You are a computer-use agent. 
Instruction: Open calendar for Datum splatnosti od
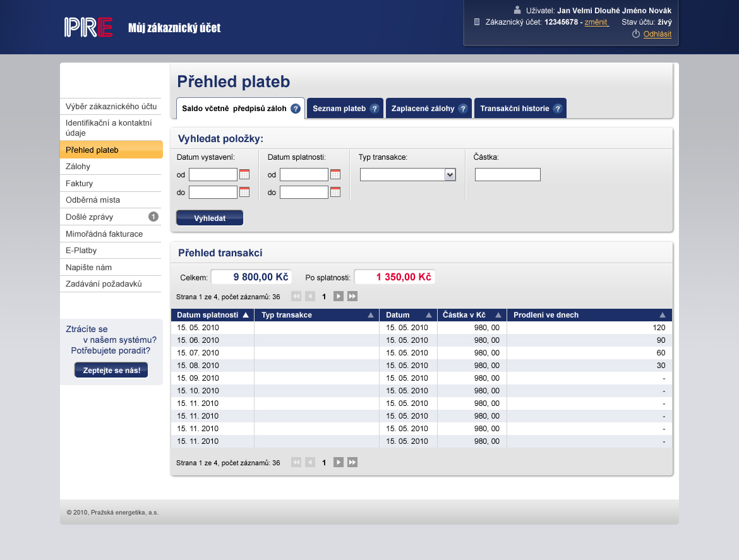tap(335, 174)
